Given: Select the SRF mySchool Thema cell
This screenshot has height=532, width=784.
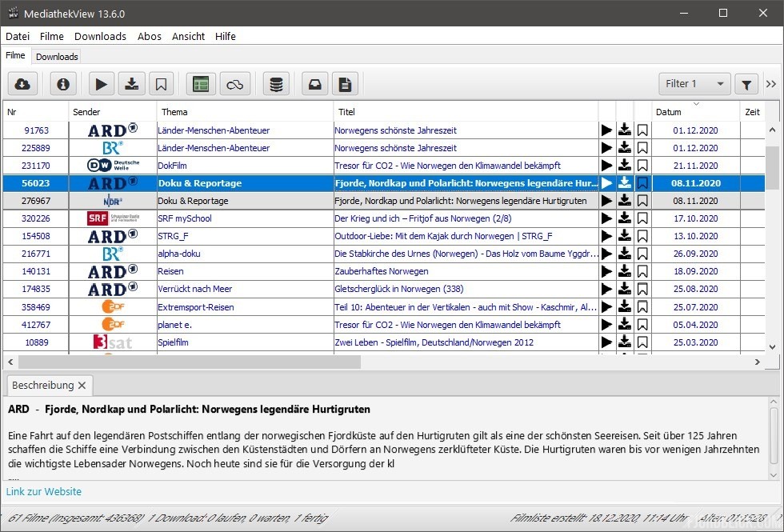Looking at the screenshot, I should [245, 218].
